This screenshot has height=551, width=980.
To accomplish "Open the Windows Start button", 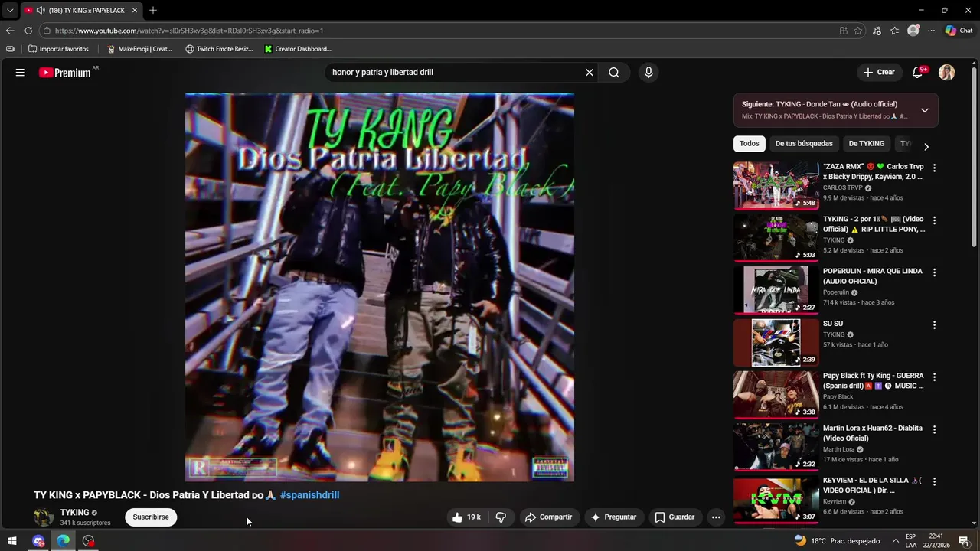I will click(12, 541).
